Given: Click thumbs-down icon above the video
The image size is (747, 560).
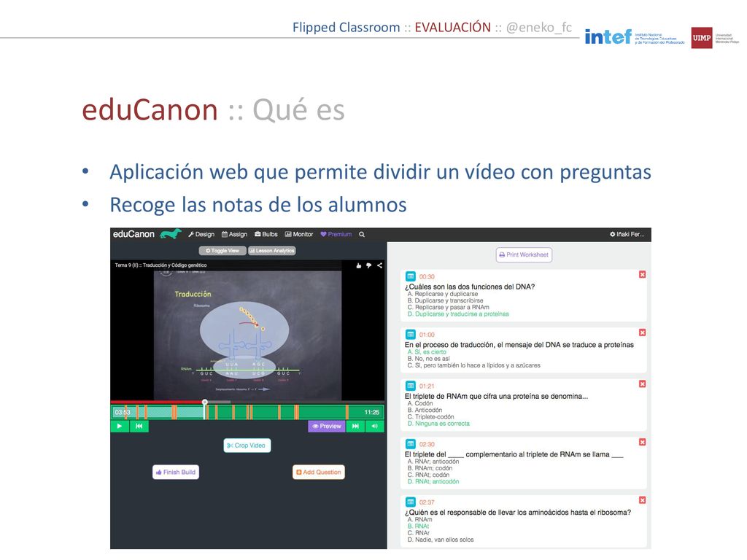Looking at the screenshot, I should (x=368, y=265).
